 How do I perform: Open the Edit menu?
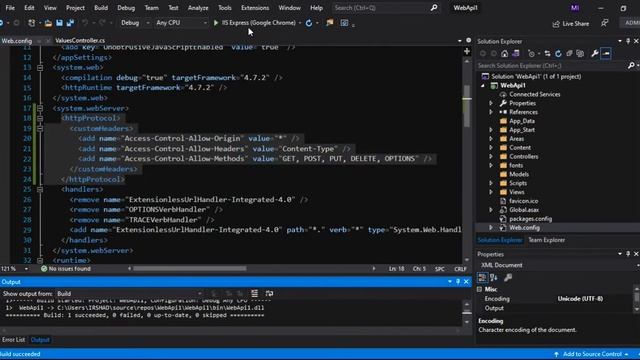pyautogui.click(x=29, y=8)
